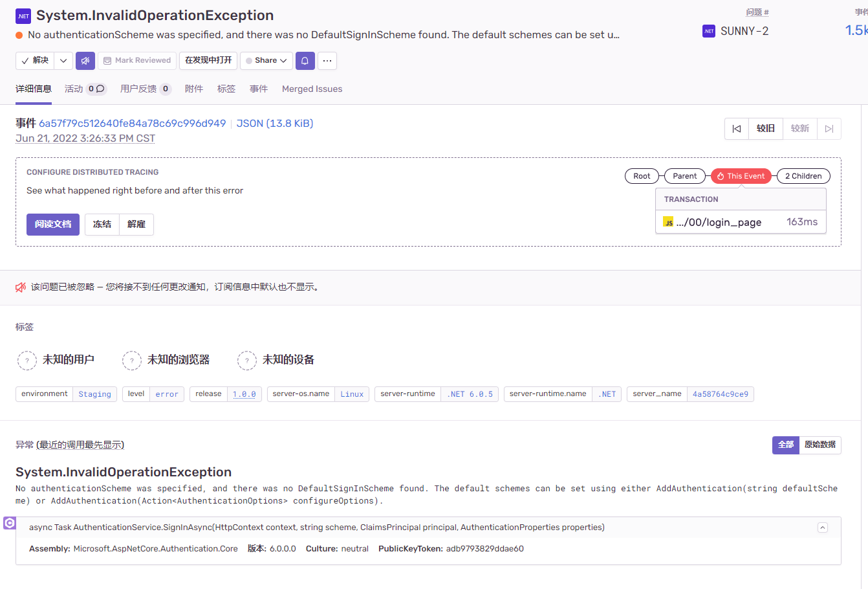Click the 冻结 button

point(102,225)
